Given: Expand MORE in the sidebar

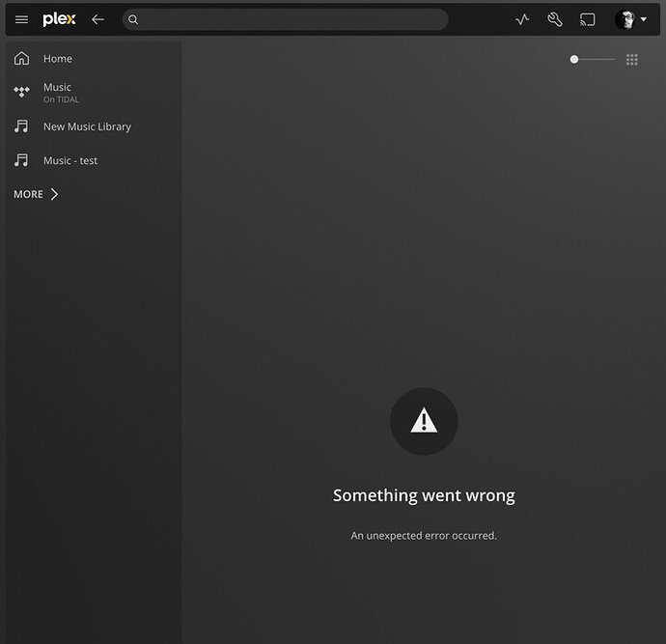Looking at the screenshot, I should pyautogui.click(x=36, y=194).
